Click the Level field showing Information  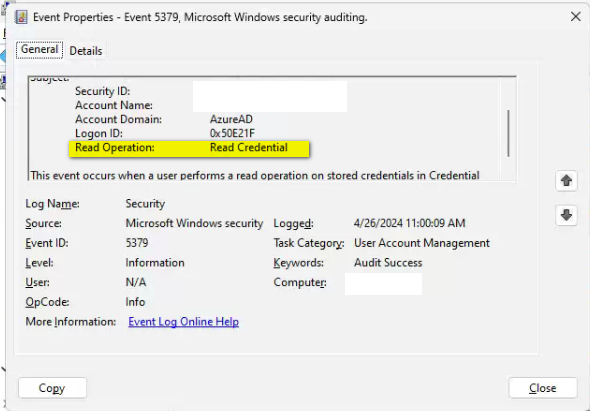coord(155,262)
